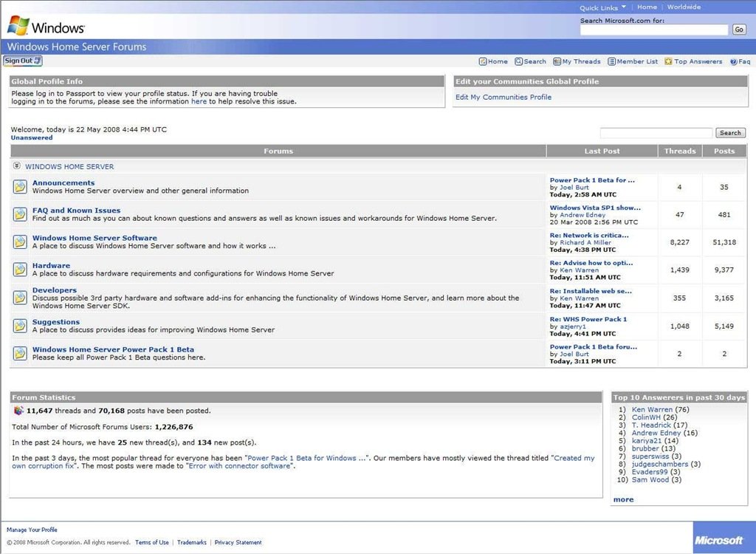Open ColinWH in Top 10 Answerers
This screenshot has height=554, width=756.
pos(646,417)
